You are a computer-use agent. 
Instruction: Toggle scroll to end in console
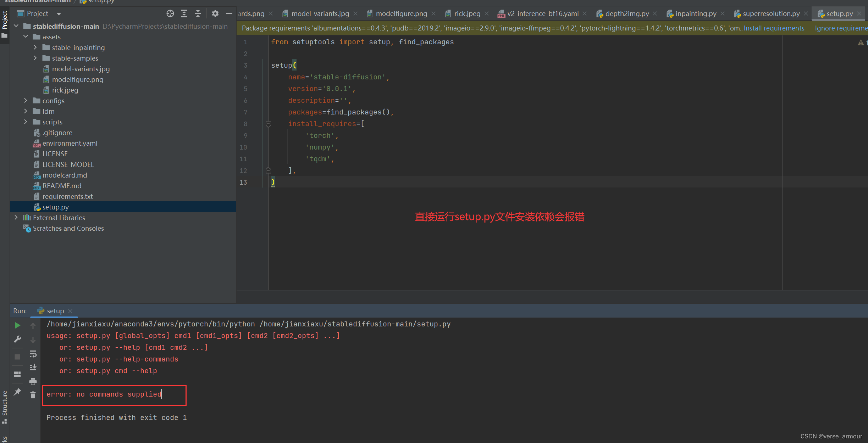[x=33, y=367]
